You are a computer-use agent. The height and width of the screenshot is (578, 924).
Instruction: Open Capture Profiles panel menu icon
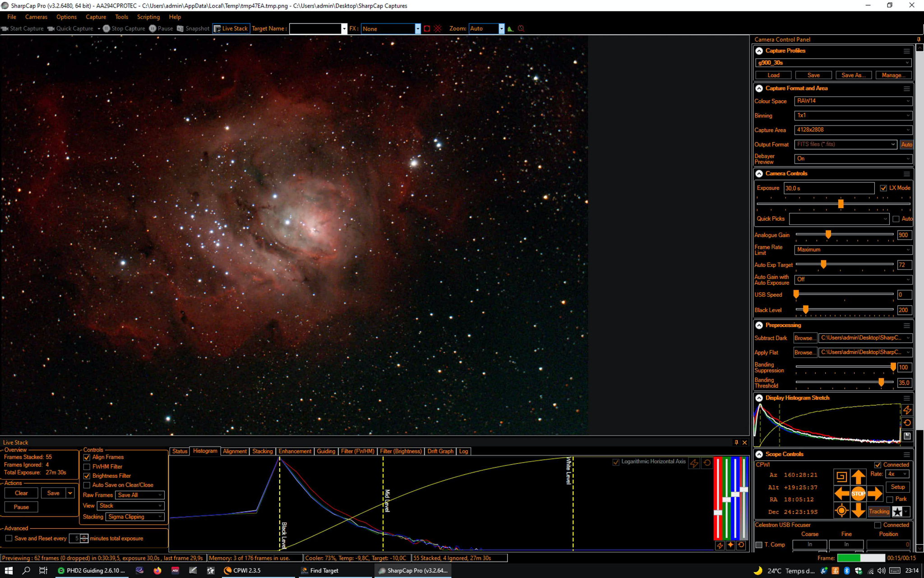(906, 51)
